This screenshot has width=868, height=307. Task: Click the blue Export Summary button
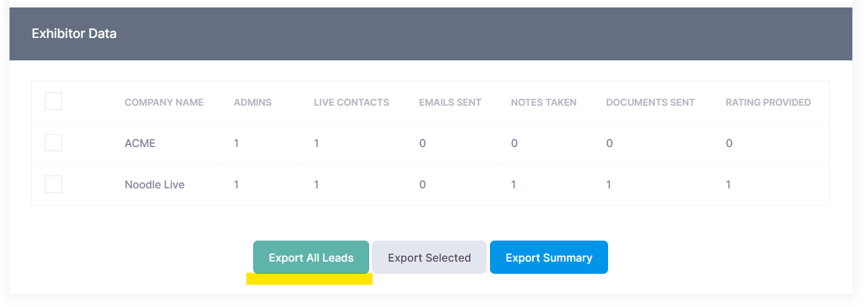point(548,258)
